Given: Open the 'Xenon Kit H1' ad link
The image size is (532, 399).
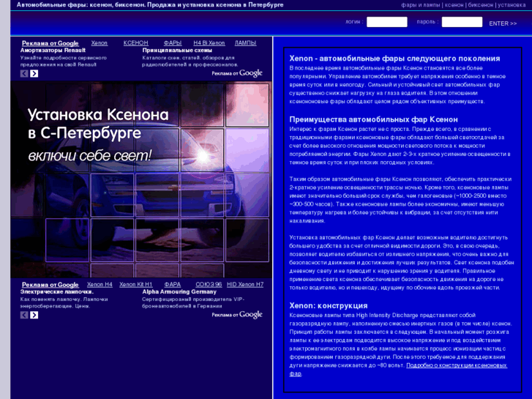Looking at the screenshot, I should (x=135, y=285).
